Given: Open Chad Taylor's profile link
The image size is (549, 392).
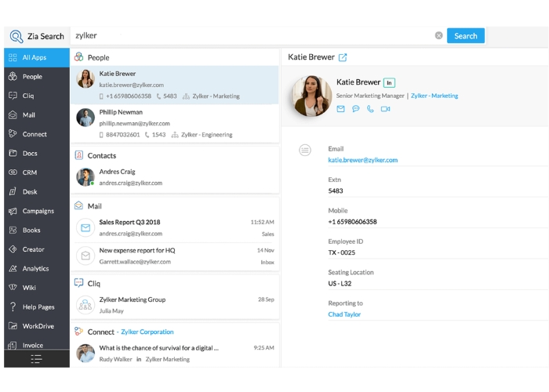Looking at the screenshot, I should 344,314.
